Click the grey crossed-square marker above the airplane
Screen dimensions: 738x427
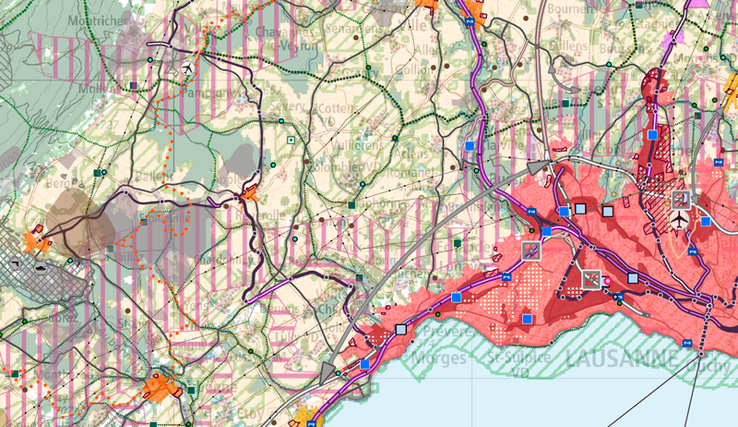point(681,200)
